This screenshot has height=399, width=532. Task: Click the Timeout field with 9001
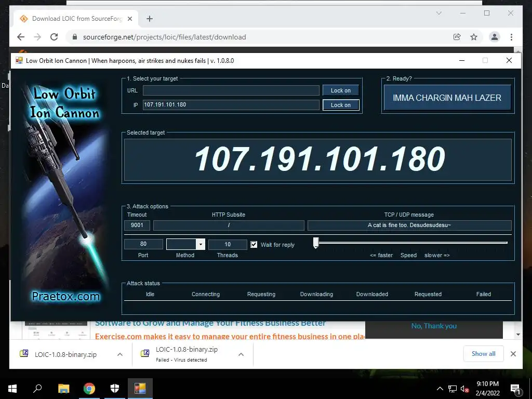click(137, 225)
